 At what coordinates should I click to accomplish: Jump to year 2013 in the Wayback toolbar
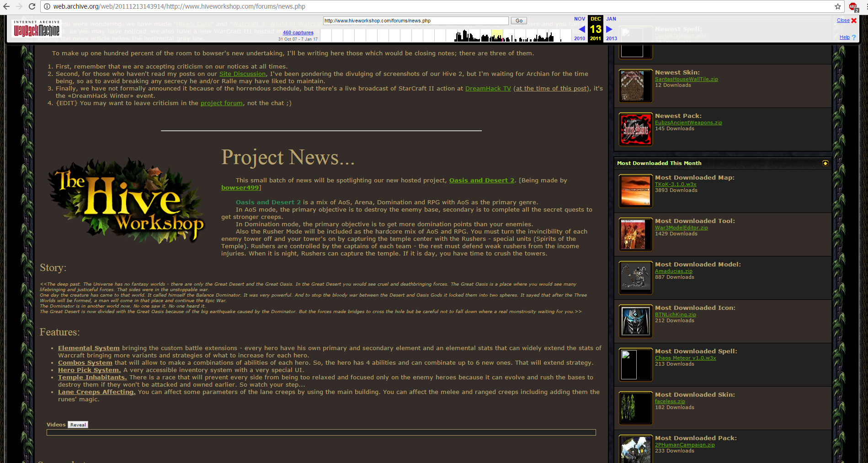click(612, 38)
